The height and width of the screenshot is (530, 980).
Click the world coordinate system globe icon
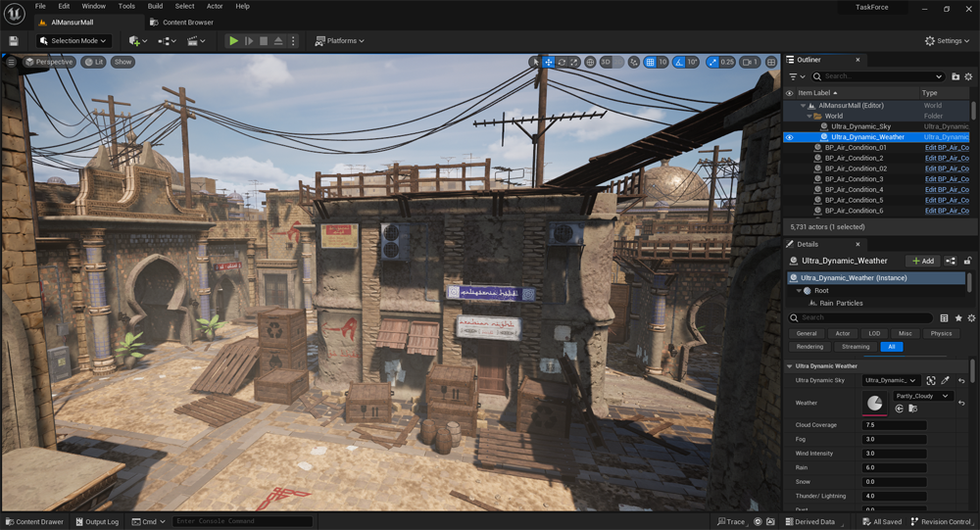(590, 62)
